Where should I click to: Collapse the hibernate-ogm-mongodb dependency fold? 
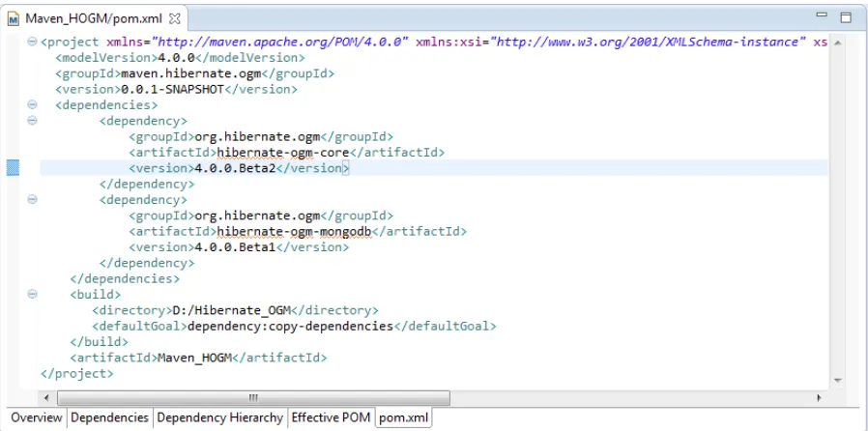pyautogui.click(x=32, y=199)
